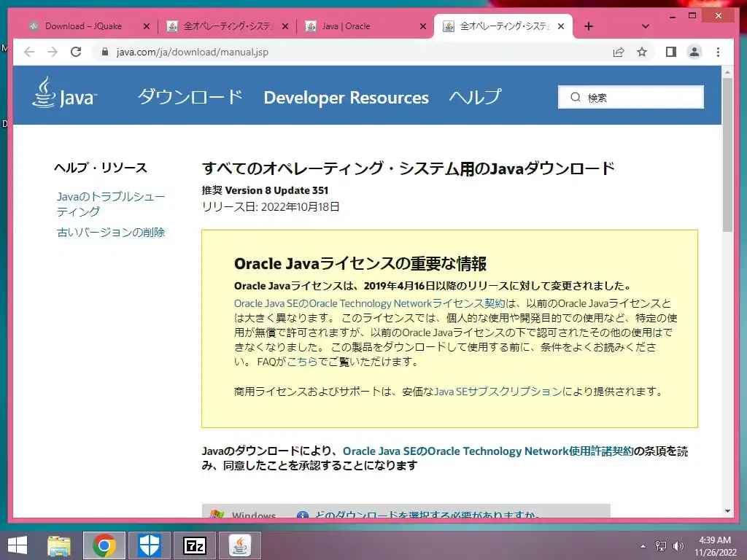Click the network tray icon
The height and width of the screenshot is (560, 747).
click(661, 545)
